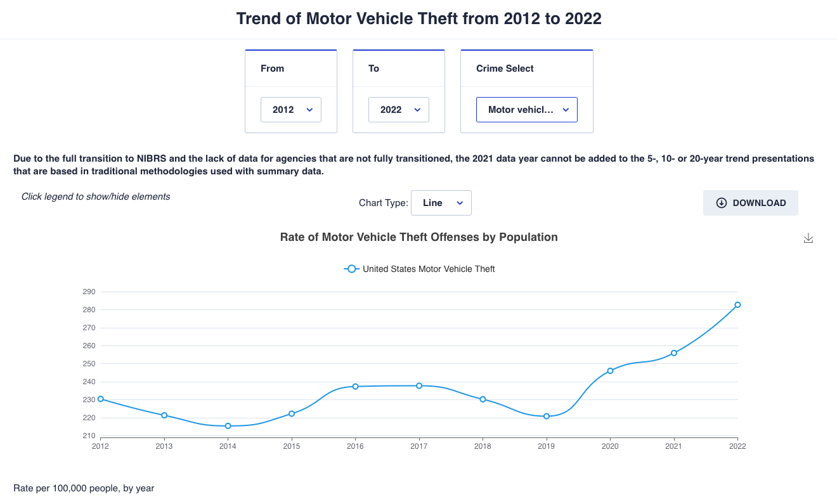Click the circled arrow icon in DOWNLOAD button
Screen dimensions: 837x504
(722, 203)
